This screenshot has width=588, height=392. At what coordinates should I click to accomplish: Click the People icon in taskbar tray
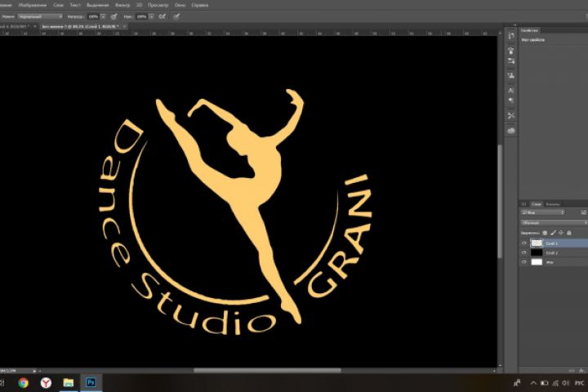tap(517, 383)
